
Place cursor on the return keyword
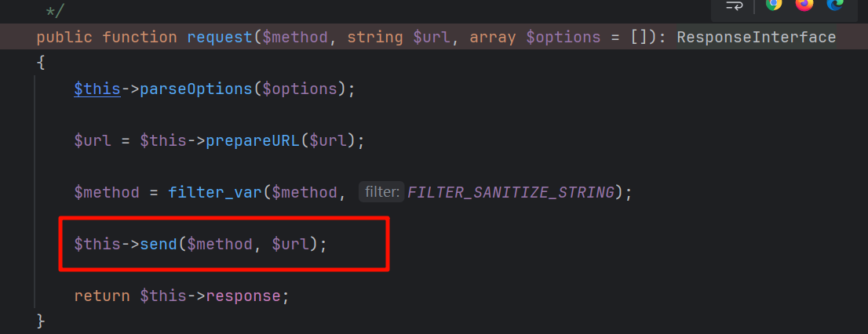tap(102, 296)
